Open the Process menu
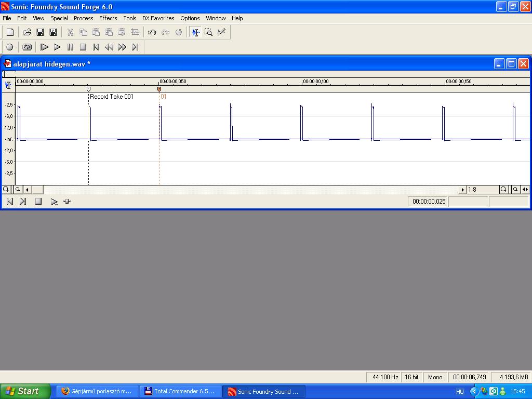Image resolution: width=532 pixels, height=399 pixels. click(x=84, y=18)
